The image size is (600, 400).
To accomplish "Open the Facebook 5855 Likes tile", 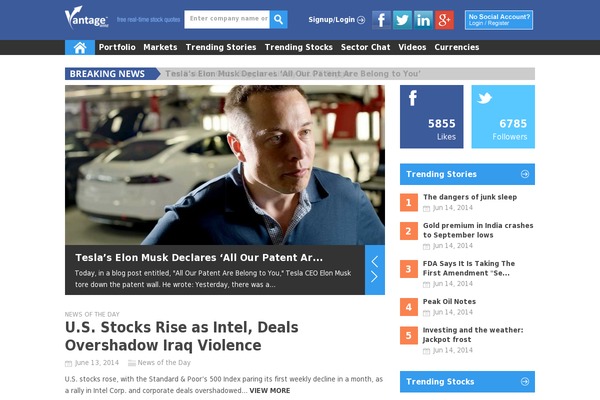I will (x=432, y=117).
